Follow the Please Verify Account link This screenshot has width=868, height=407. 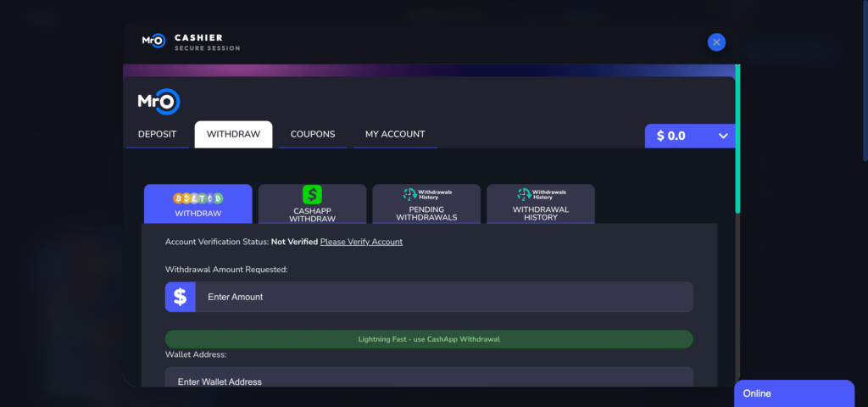[361, 242]
